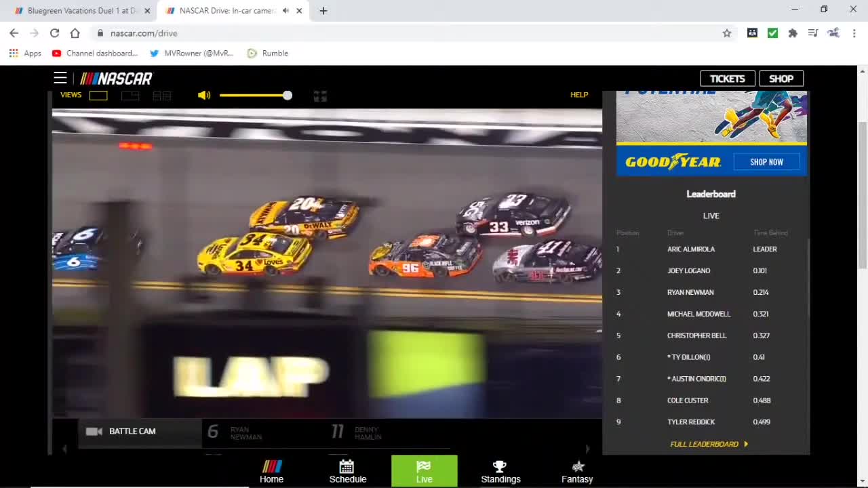Go to the browser home page
The image size is (868, 488).
(75, 33)
